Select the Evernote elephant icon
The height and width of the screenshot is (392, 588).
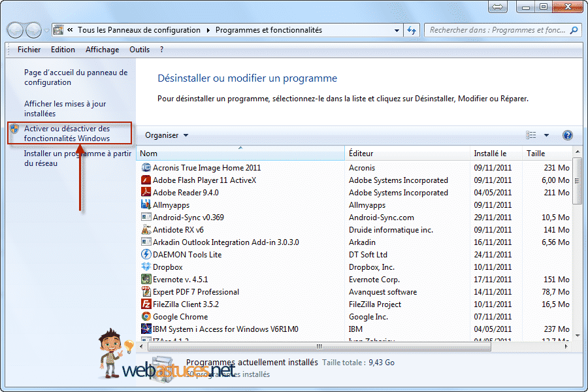click(x=146, y=280)
